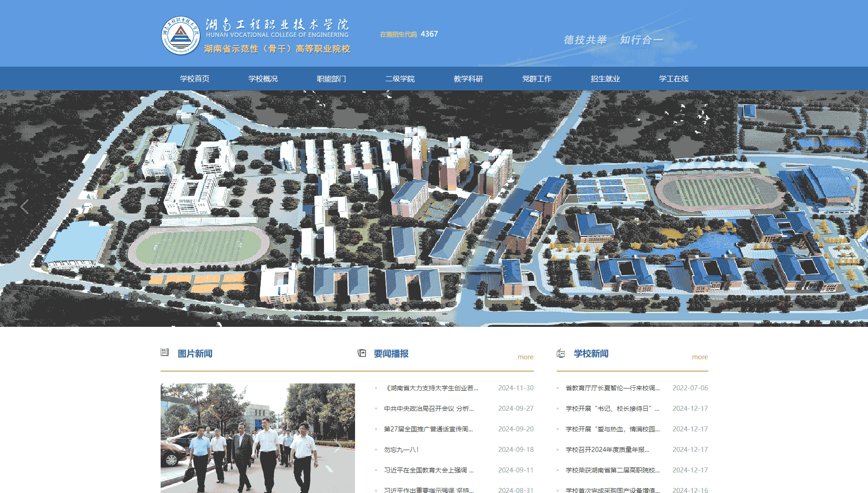This screenshot has height=493, width=868.
Task: Open the 招生就业 menu item
Action: [x=605, y=79]
